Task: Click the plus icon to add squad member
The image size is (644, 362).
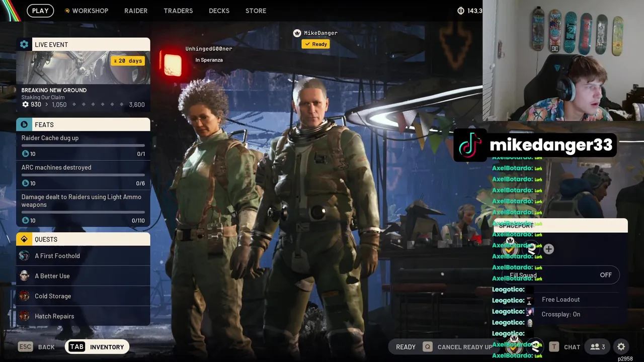Action: pyautogui.click(x=548, y=249)
